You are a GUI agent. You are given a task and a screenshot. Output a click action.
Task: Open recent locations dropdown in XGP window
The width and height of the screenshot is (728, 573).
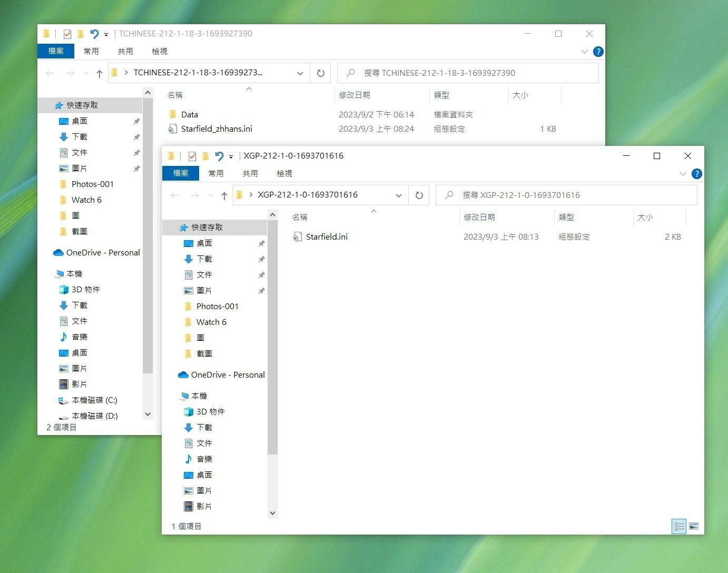tap(211, 195)
